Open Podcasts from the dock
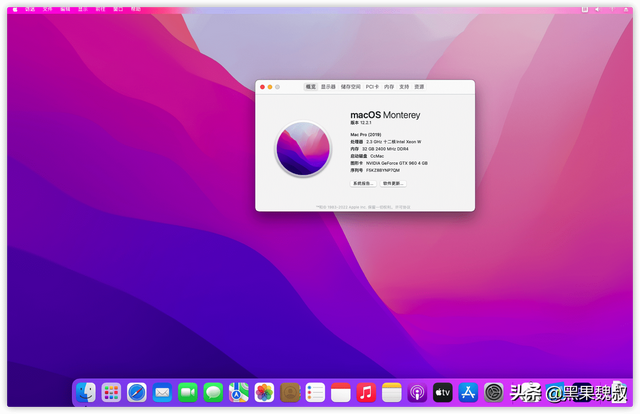Image resolution: width=640 pixels, height=414 pixels. coord(417,392)
